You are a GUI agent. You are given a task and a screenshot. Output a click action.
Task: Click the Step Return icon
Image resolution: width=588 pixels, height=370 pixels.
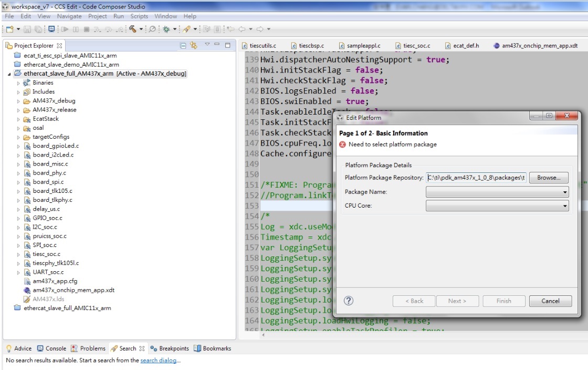point(120,29)
